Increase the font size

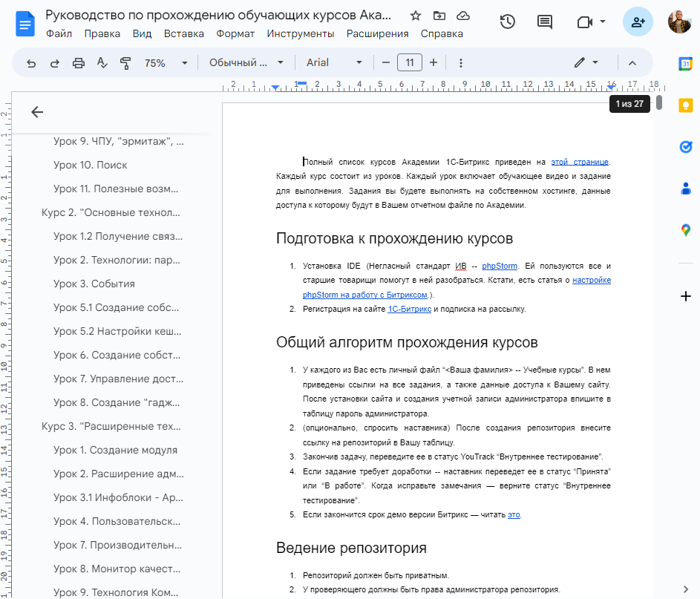(x=433, y=63)
